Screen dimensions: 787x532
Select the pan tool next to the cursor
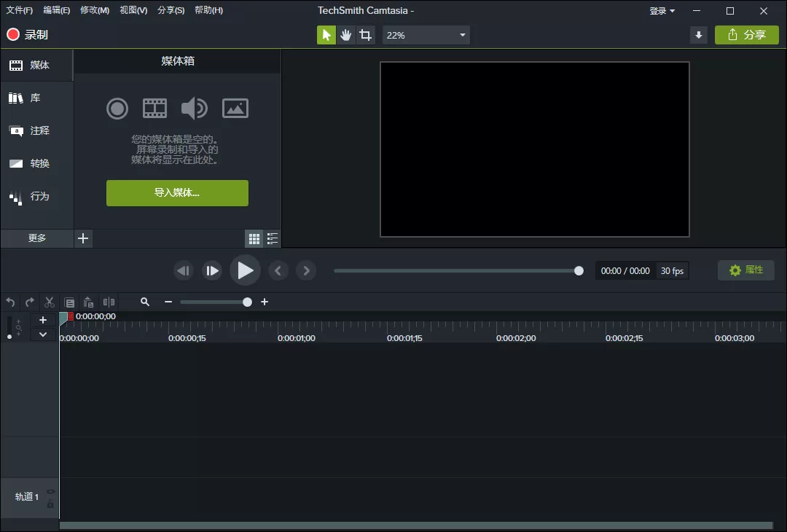[x=345, y=34]
